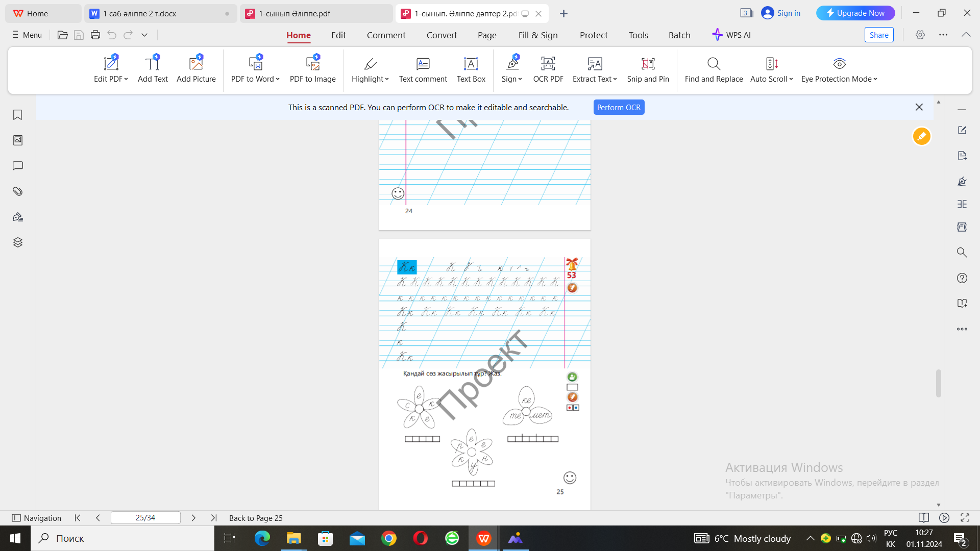Open the layers panel in left sidebar

tap(18, 242)
